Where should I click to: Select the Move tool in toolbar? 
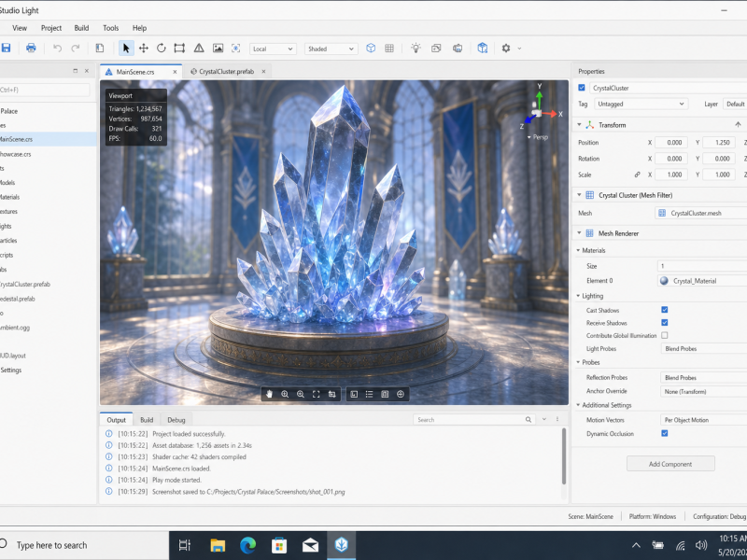tap(144, 49)
